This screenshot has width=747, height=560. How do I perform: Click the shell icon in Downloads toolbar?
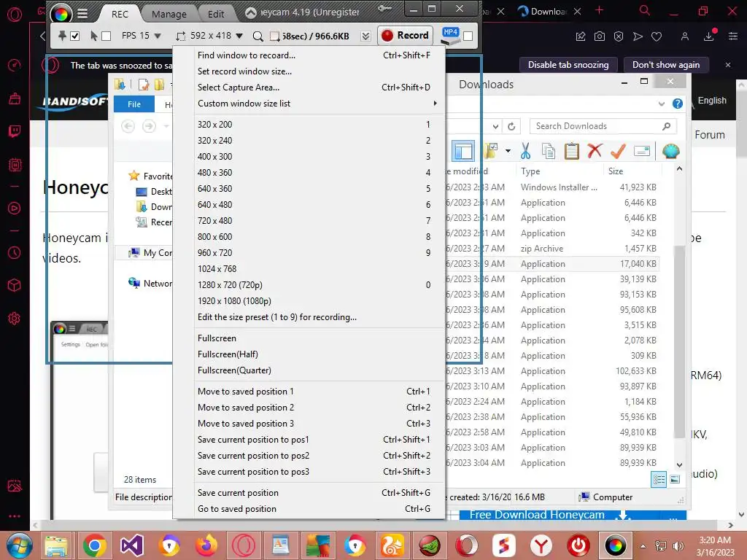click(671, 152)
